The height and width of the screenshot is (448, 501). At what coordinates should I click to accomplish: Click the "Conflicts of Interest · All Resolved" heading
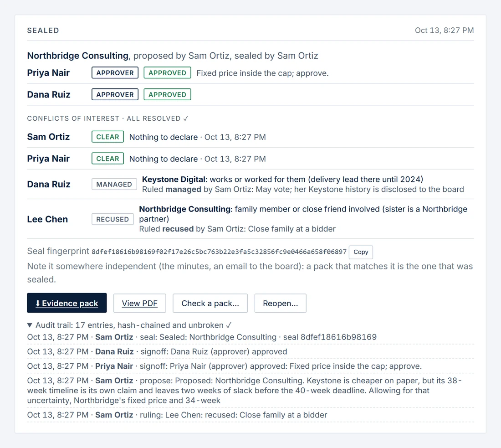pos(107,118)
